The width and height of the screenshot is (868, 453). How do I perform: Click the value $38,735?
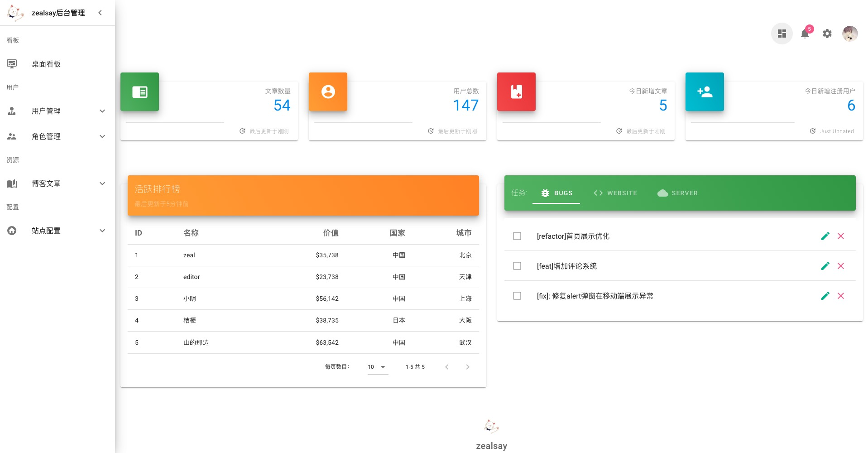327,320
